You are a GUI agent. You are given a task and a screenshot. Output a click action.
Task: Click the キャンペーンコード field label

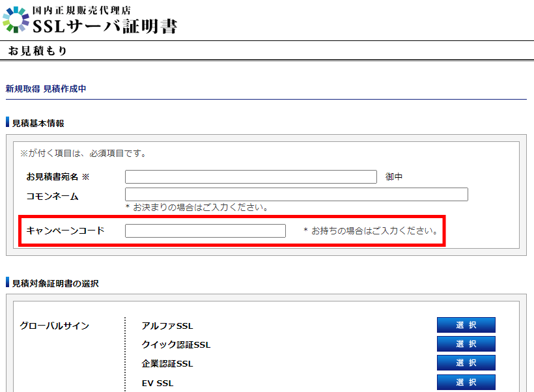coord(65,231)
